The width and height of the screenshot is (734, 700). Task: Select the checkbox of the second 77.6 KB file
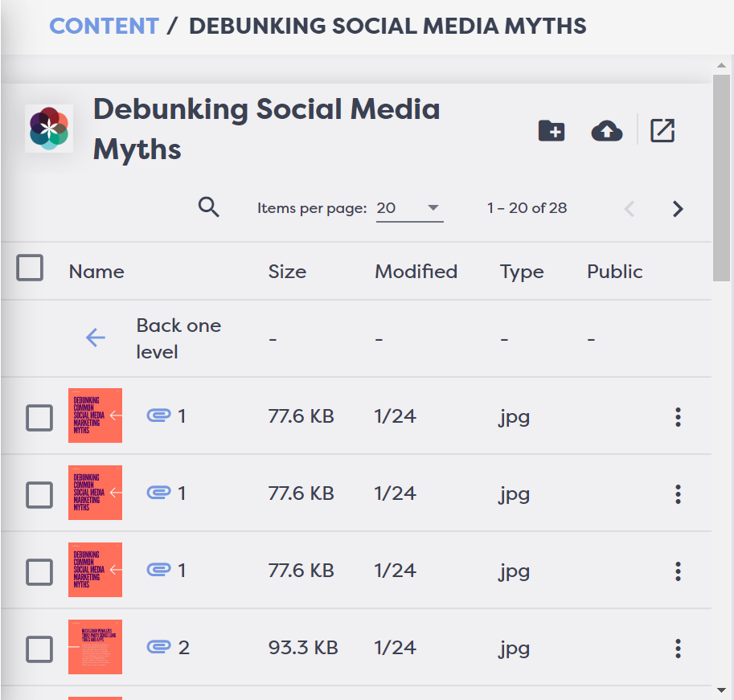(x=39, y=494)
